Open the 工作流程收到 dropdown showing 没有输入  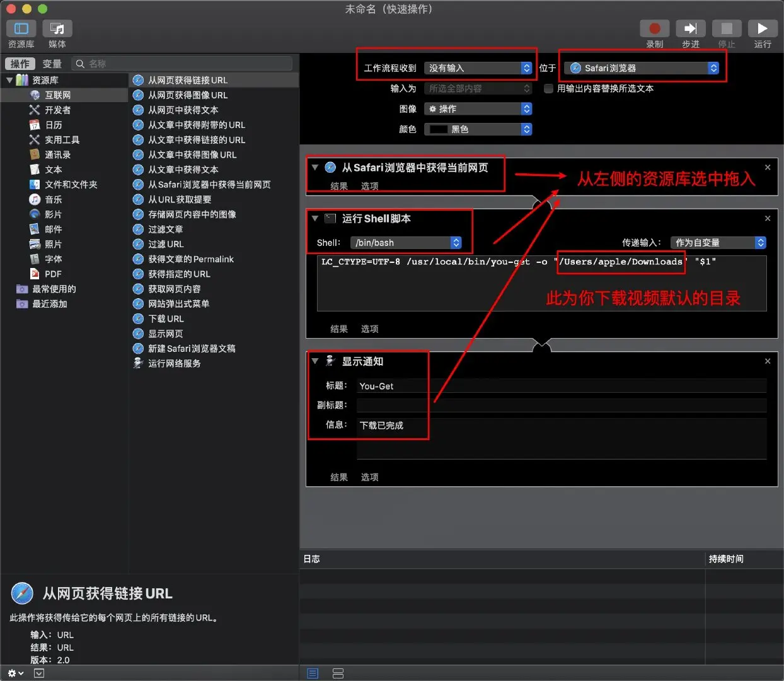point(478,68)
